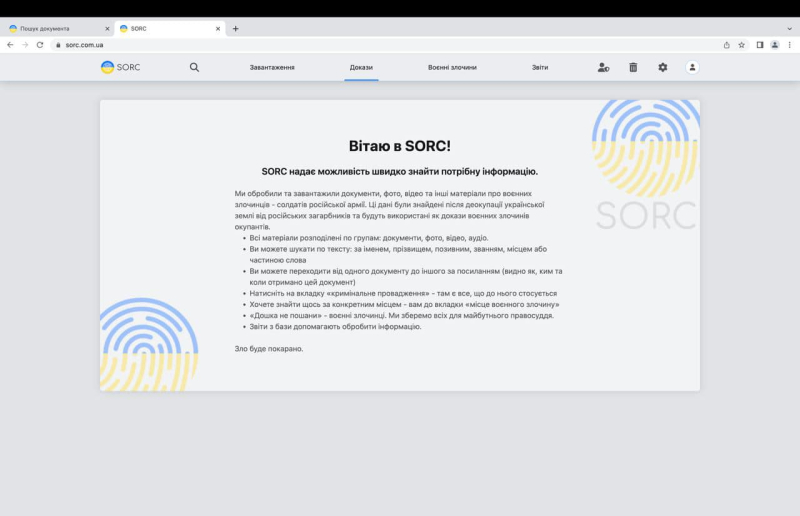Open the Завантаження menu item

pyautogui.click(x=272, y=67)
